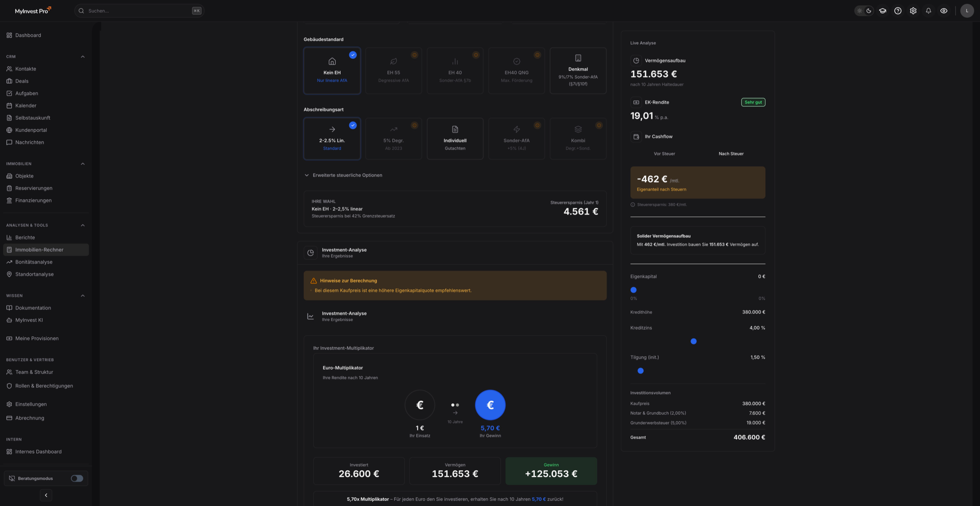Open settings gear in top bar
The height and width of the screenshot is (506, 980).
[913, 11]
